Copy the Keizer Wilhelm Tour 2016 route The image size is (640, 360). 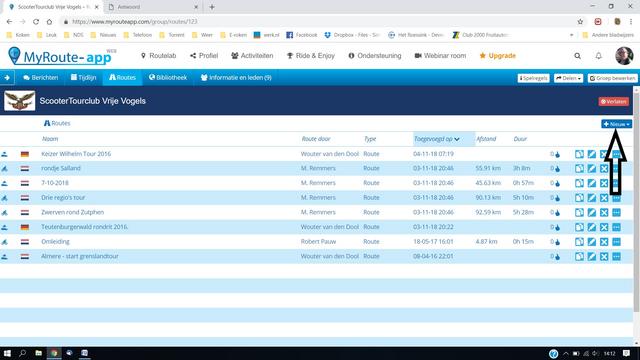tap(579, 154)
